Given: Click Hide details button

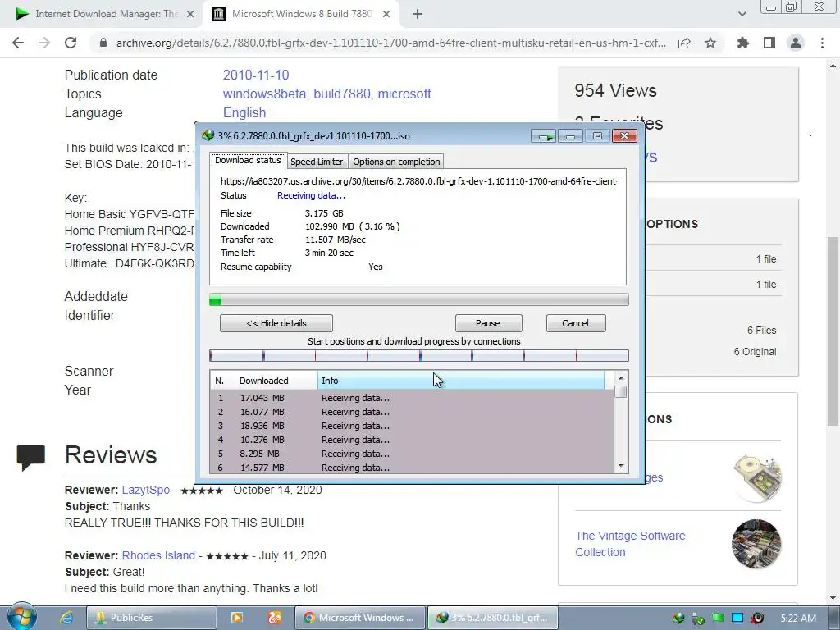Looking at the screenshot, I should pos(276,323).
